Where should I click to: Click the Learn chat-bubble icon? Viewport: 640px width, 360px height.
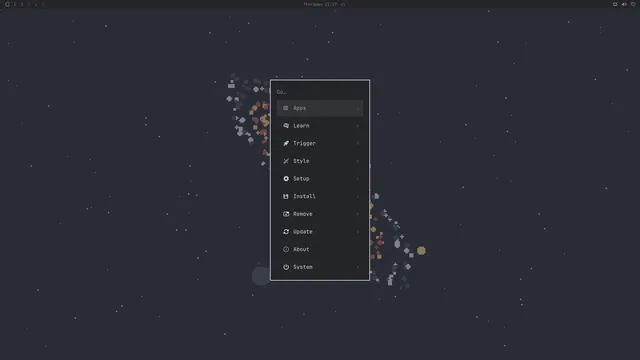point(286,126)
